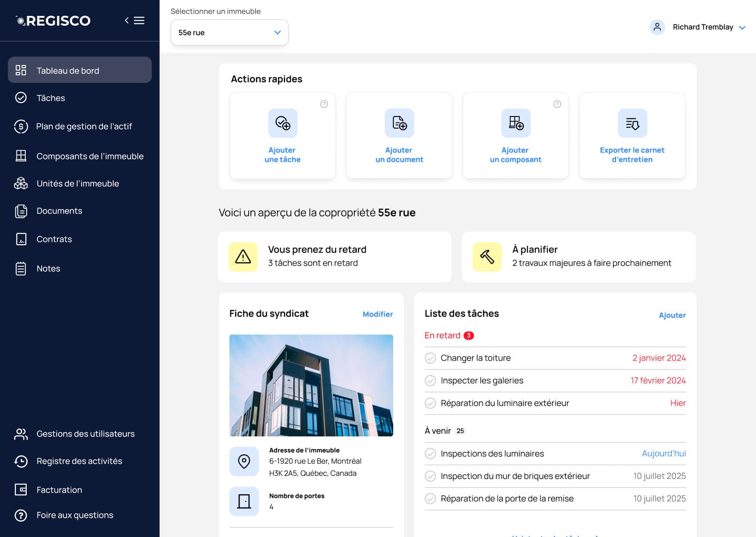Click Ajouter in Liste des tâches
756x537 pixels.
point(672,315)
